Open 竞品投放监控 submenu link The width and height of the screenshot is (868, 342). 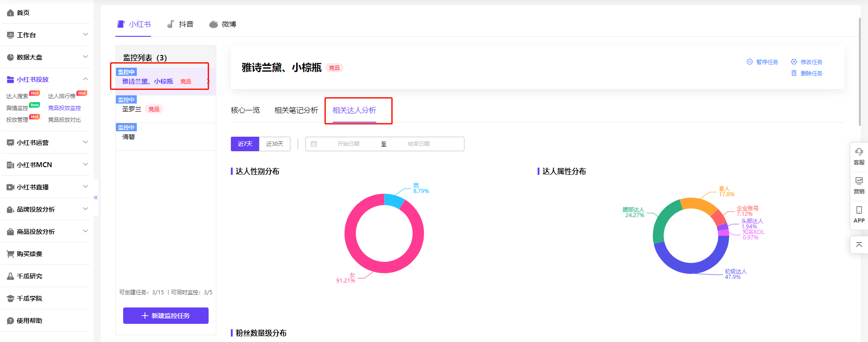65,108
